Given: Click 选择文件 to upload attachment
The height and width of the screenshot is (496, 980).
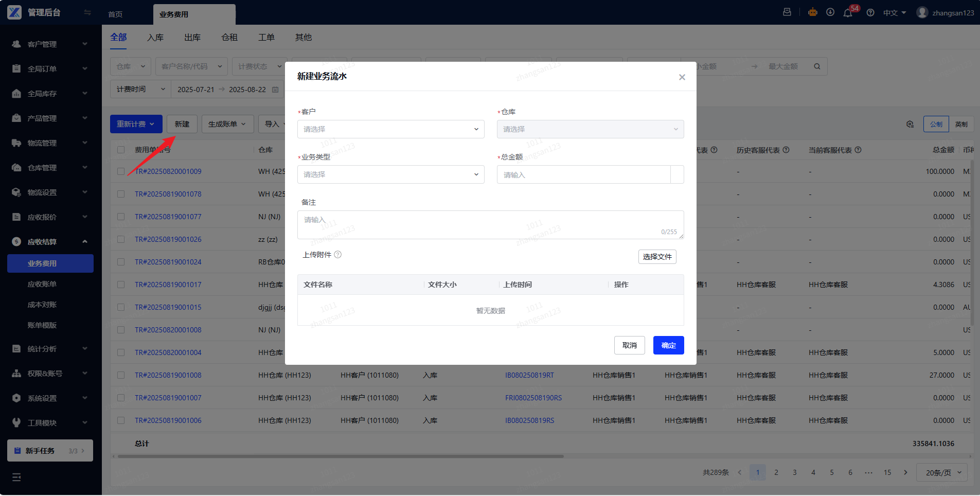Looking at the screenshot, I should (657, 257).
